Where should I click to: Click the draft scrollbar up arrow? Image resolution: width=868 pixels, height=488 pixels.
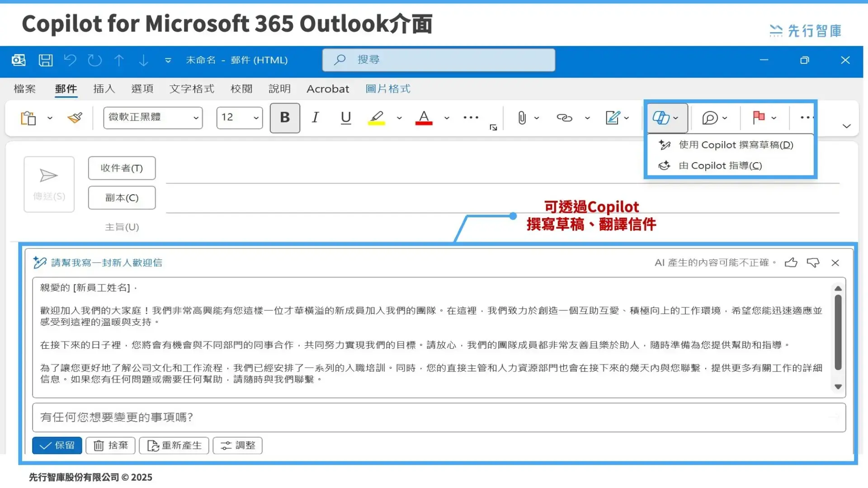coord(838,288)
